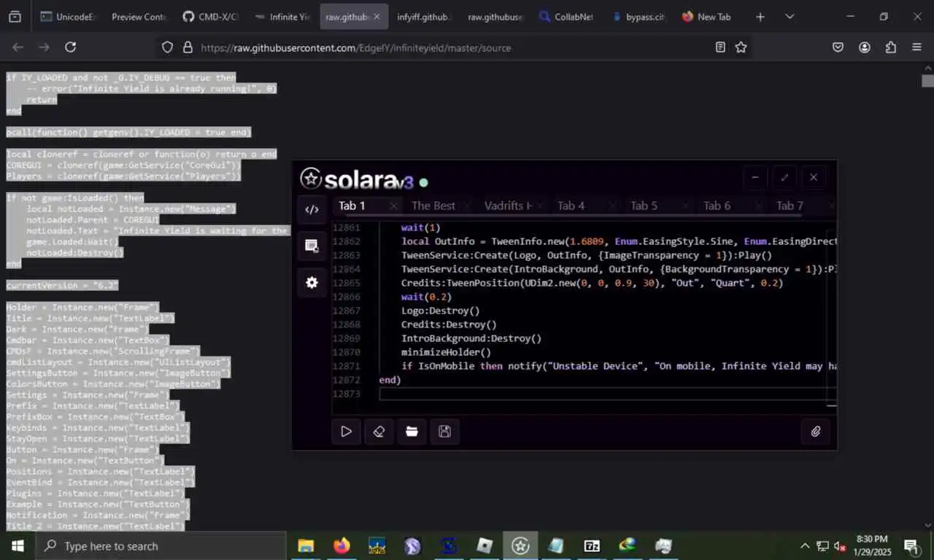Open the Infinite Yield browser tab

click(282, 17)
